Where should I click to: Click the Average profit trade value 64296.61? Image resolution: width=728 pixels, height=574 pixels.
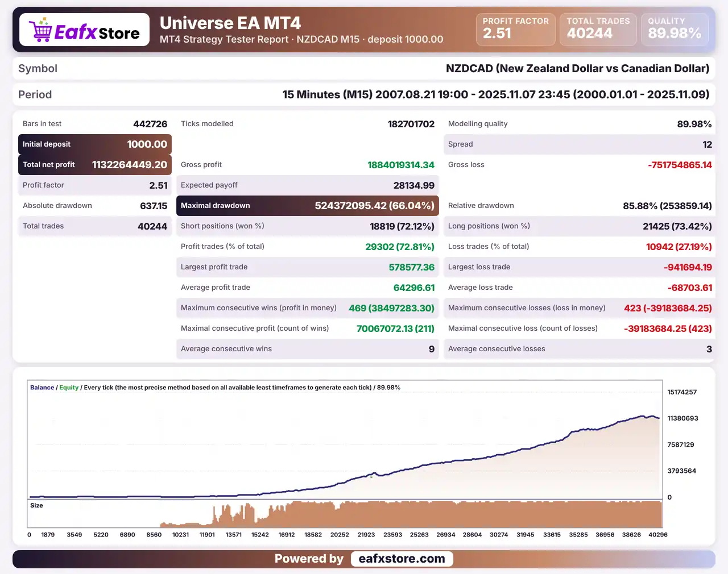(x=414, y=288)
